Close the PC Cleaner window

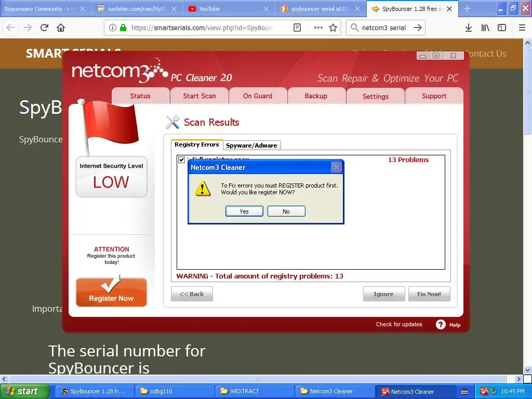tap(453, 56)
